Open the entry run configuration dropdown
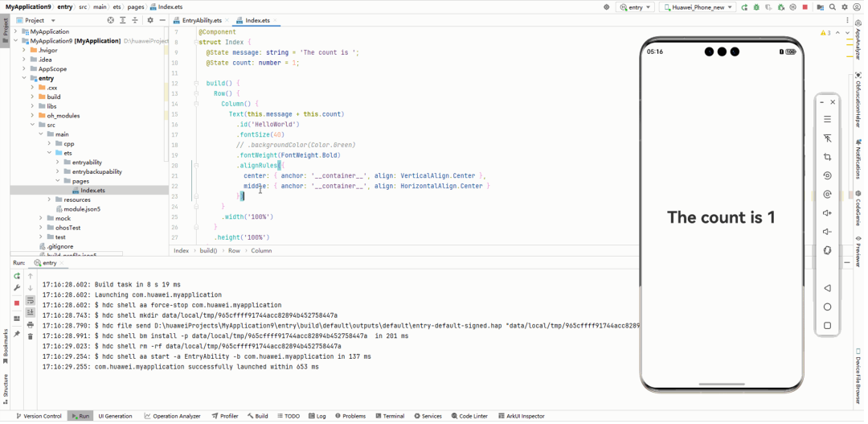 click(x=635, y=7)
